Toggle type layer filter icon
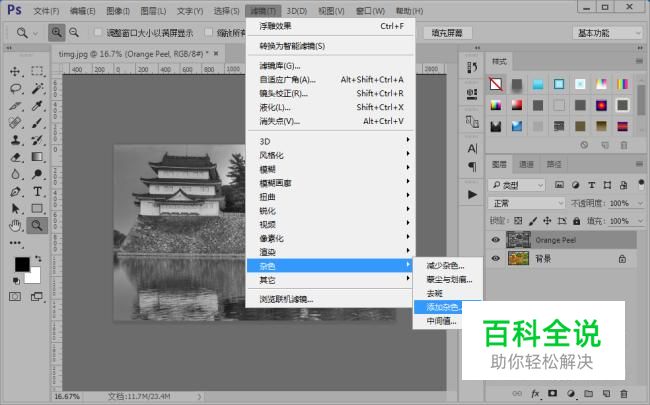The height and width of the screenshot is (405, 650). click(592, 185)
